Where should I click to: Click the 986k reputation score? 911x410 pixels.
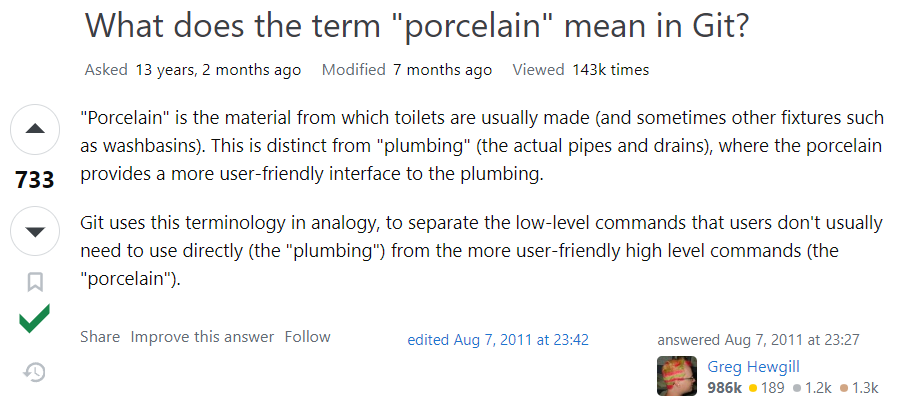tap(724, 387)
